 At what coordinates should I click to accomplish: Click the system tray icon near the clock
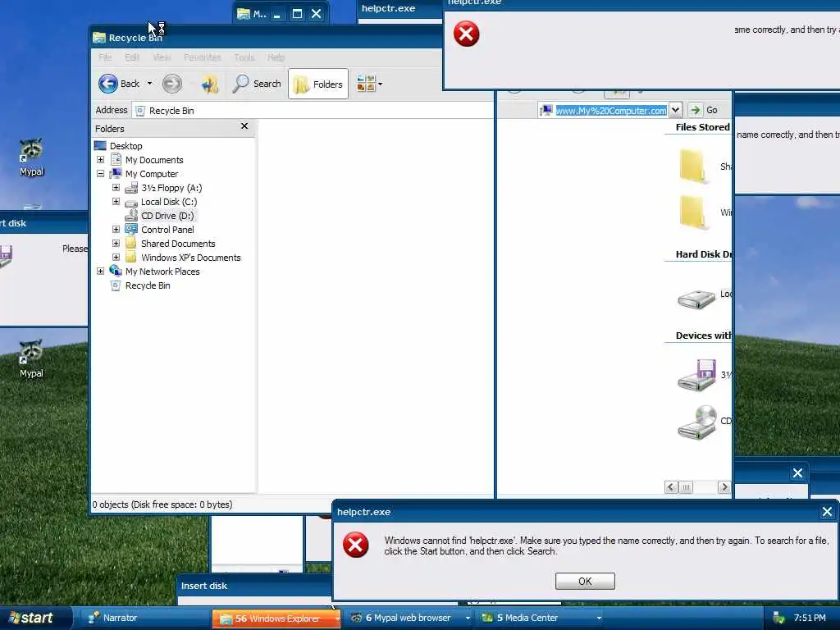tap(779, 619)
